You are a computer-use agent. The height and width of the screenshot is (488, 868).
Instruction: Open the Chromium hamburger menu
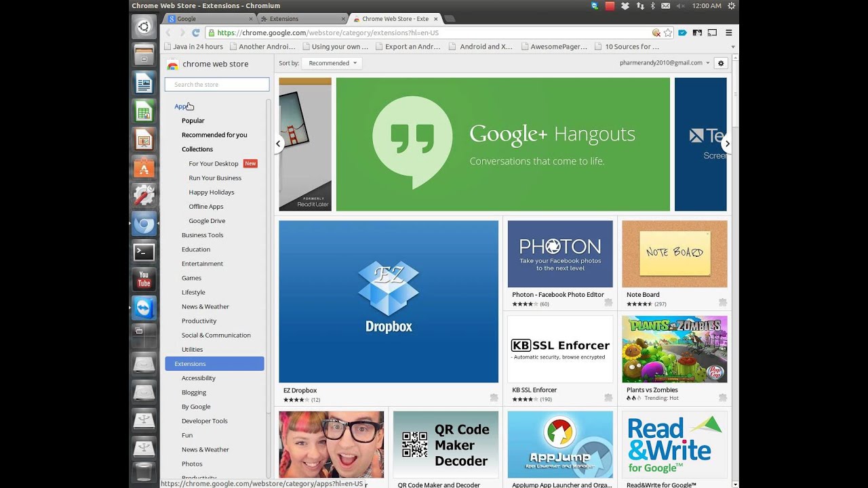pos(729,33)
